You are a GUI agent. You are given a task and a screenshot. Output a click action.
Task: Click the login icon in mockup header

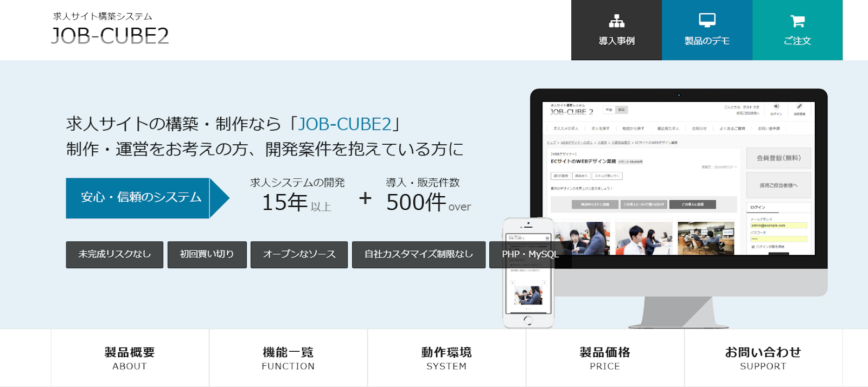[x=776, y=107]
